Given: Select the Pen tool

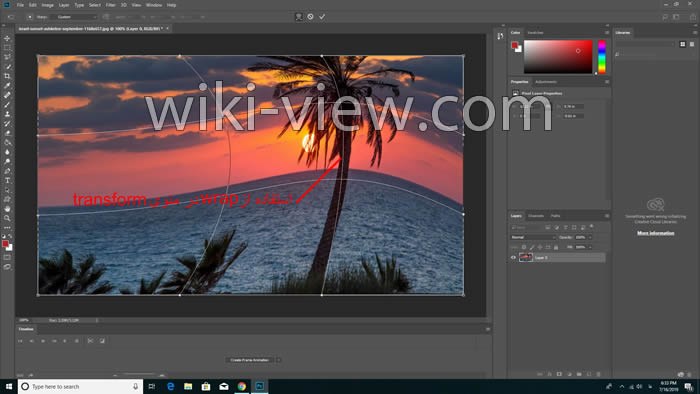Looking at the screenshot, I should [x=7, y=171].
